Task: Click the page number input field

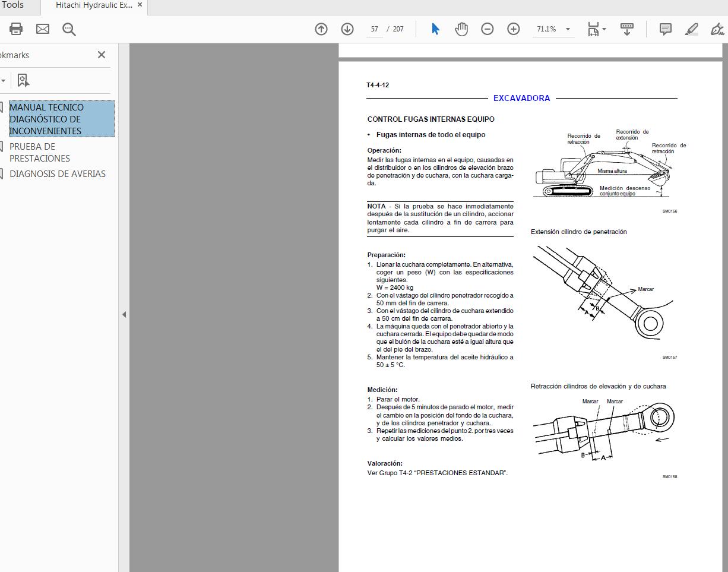Action: (x=374, y=29)
